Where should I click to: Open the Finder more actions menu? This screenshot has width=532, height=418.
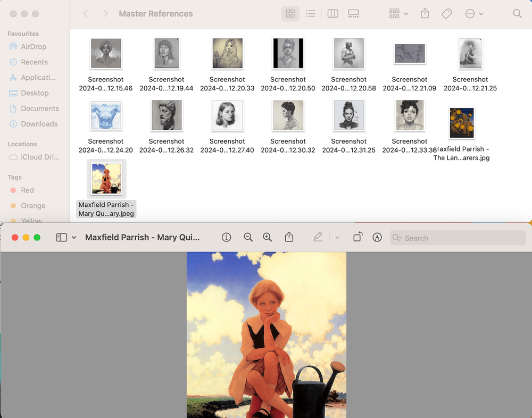point(473,14)
